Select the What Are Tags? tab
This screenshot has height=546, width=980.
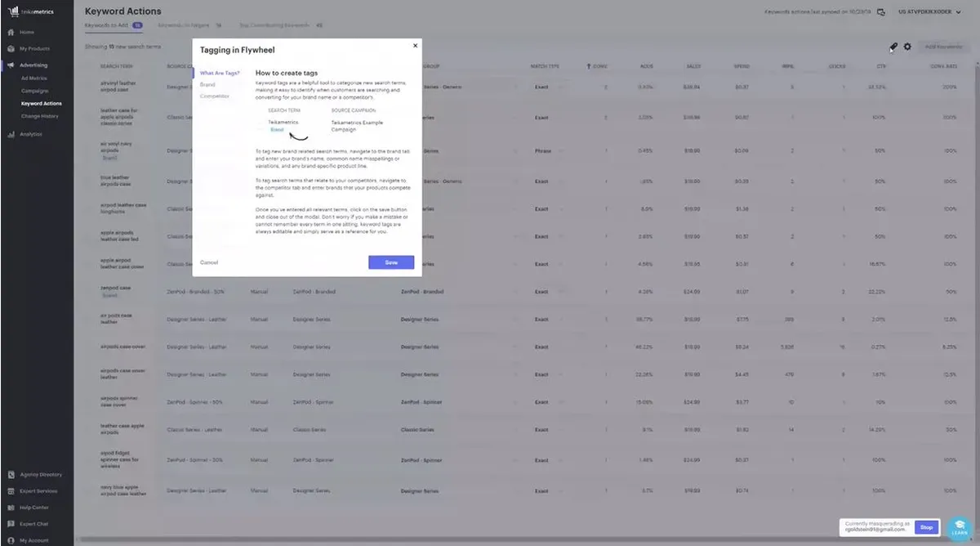[220, 73]
